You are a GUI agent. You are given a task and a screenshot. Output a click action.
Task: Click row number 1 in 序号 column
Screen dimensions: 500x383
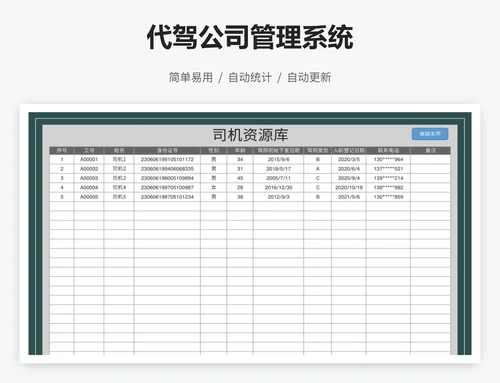pyautogui.click(x=62, y=160)
